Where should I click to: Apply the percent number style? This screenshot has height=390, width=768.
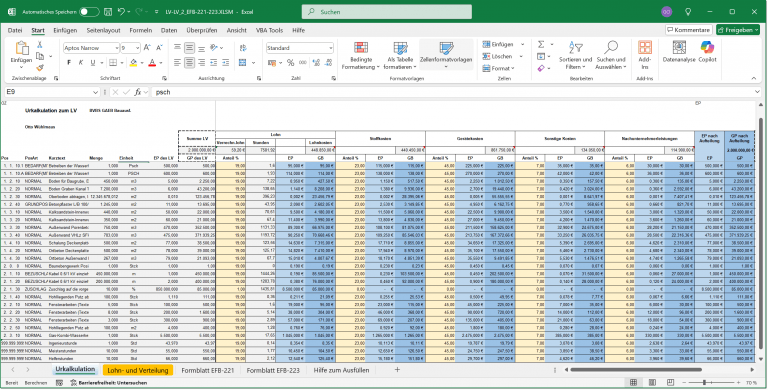(x=290, y=63)
